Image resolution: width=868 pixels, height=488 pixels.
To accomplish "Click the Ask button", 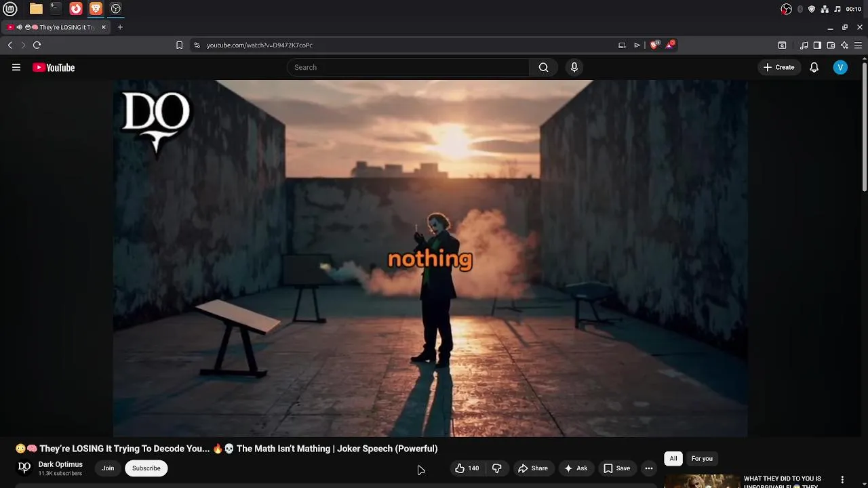I will (x=576, y=468).
